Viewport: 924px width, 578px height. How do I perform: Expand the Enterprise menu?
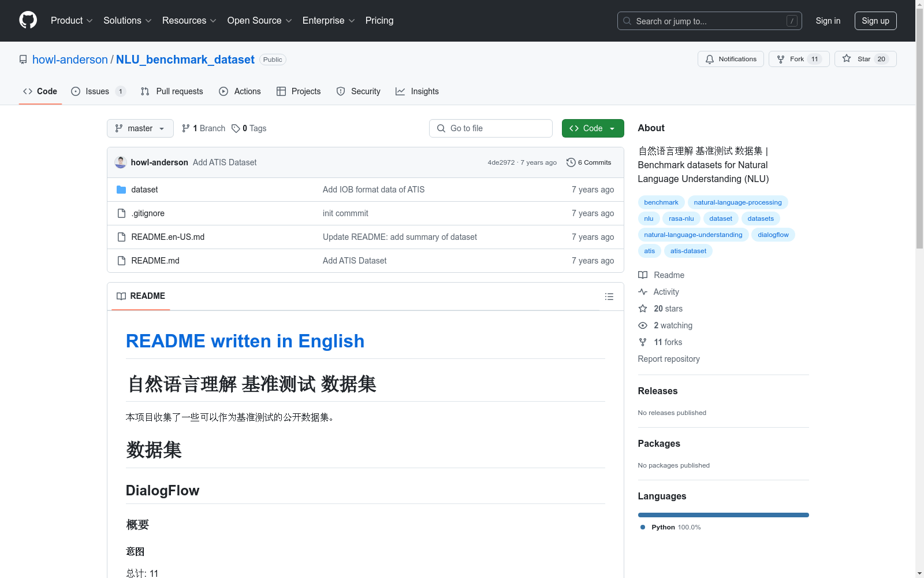point(329,20)
